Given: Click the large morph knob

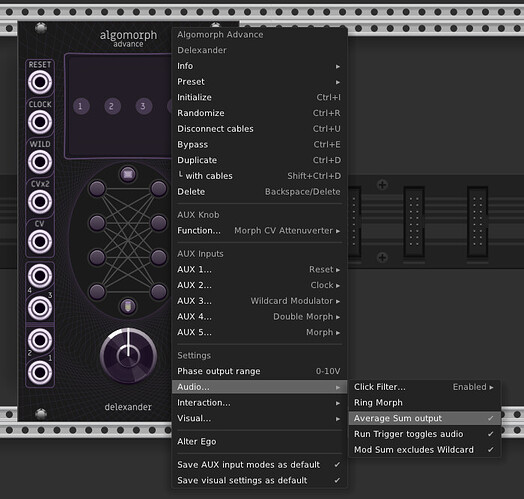Looking at the screenshot, I should coord(128,356).
